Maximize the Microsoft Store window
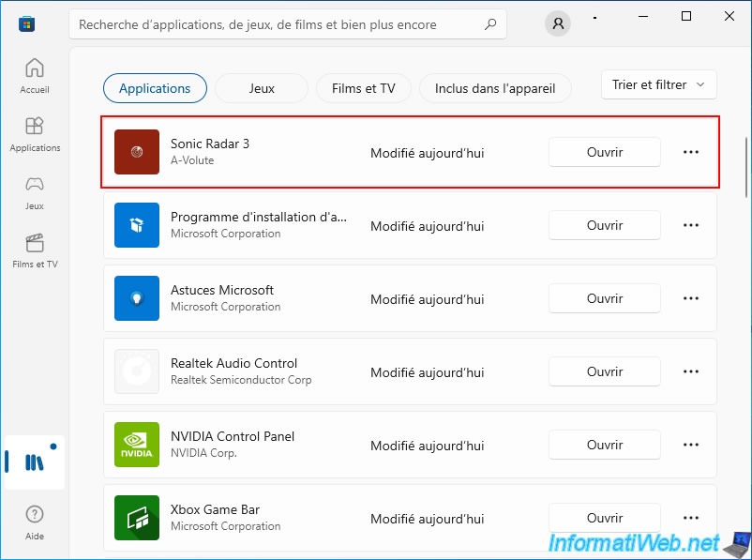Screen dimensions: 752x560 (686, 16)
